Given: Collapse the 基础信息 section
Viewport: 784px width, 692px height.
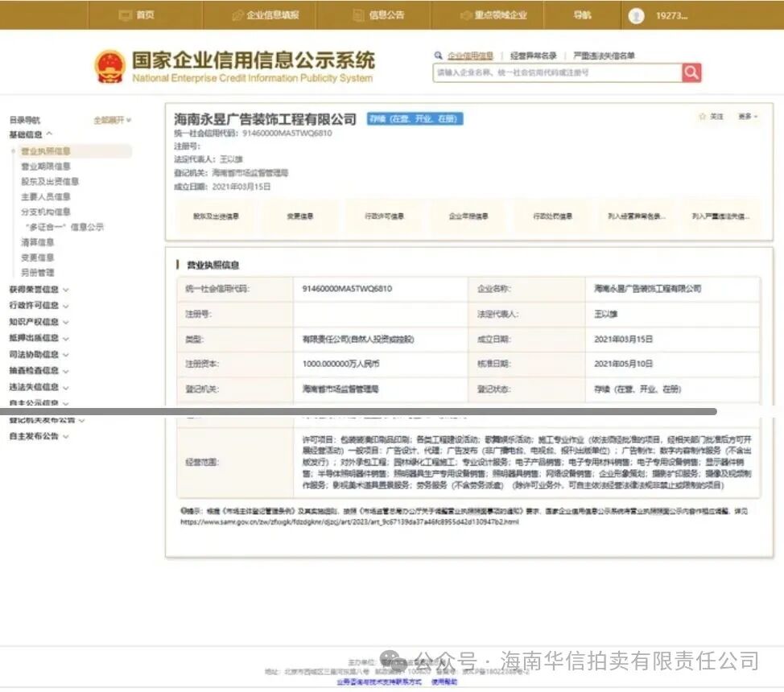Looking at the screenshot, I should (x=31, y=134).
